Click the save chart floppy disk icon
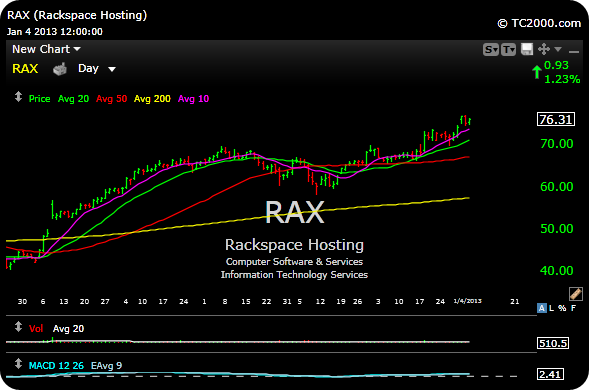This screenshot has width=589, height=390. (527, 49)
